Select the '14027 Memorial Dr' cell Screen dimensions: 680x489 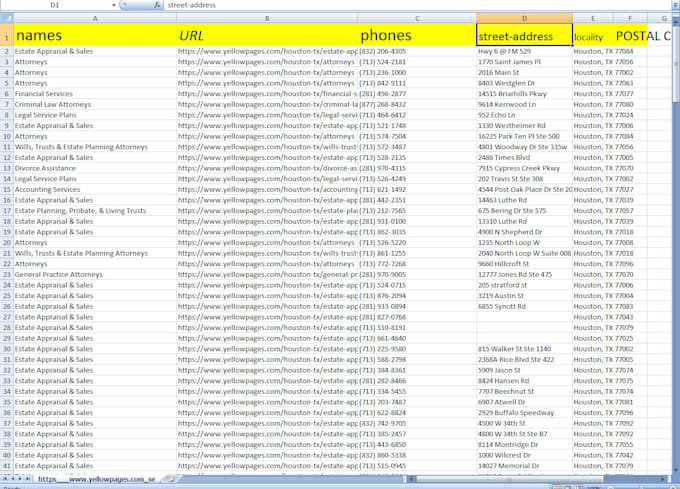coord(524,466)
